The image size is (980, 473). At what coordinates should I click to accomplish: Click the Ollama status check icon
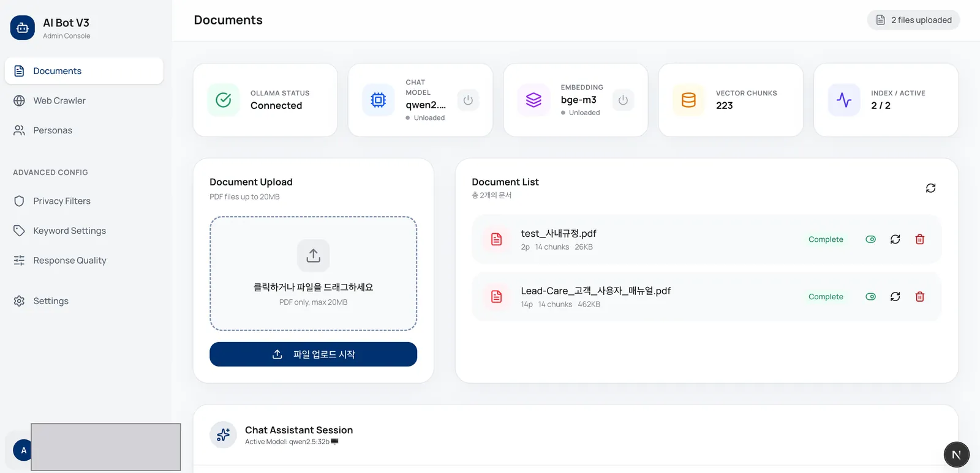(224, 100)
